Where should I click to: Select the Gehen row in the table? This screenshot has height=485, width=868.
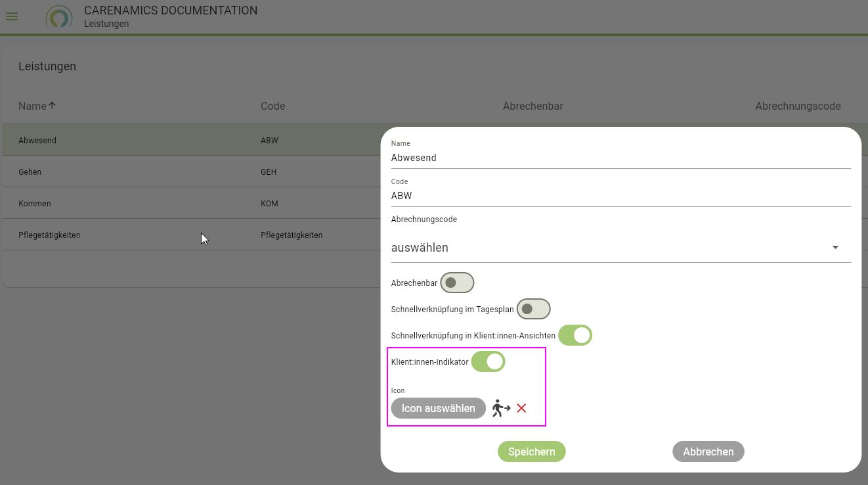[x=131, y=172]
